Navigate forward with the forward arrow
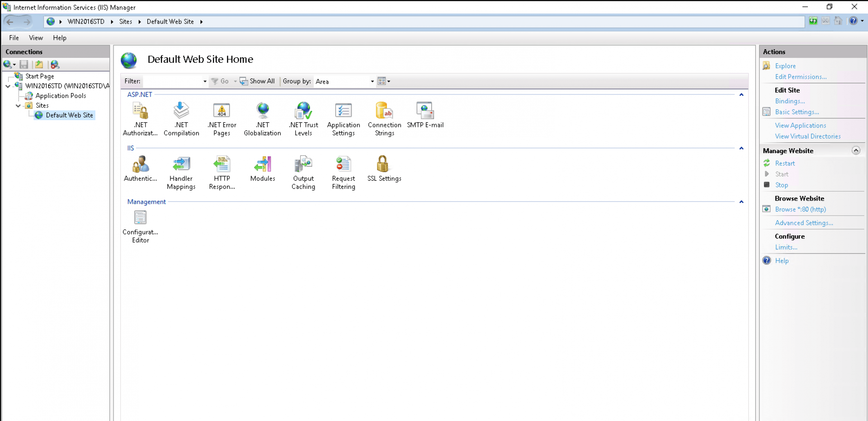 [x=27, y=21]
